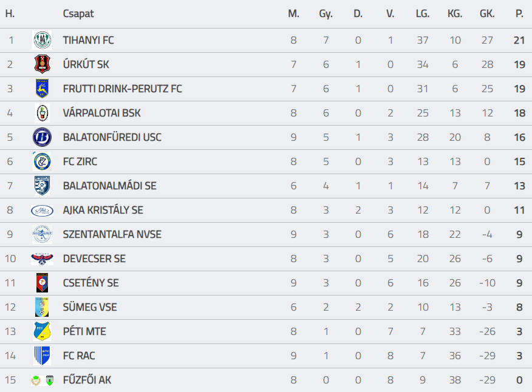The height and width of the screenshot is (392, 532).
Task: Click the Balatonalmádi SE team crest
Action: point(42,186)
